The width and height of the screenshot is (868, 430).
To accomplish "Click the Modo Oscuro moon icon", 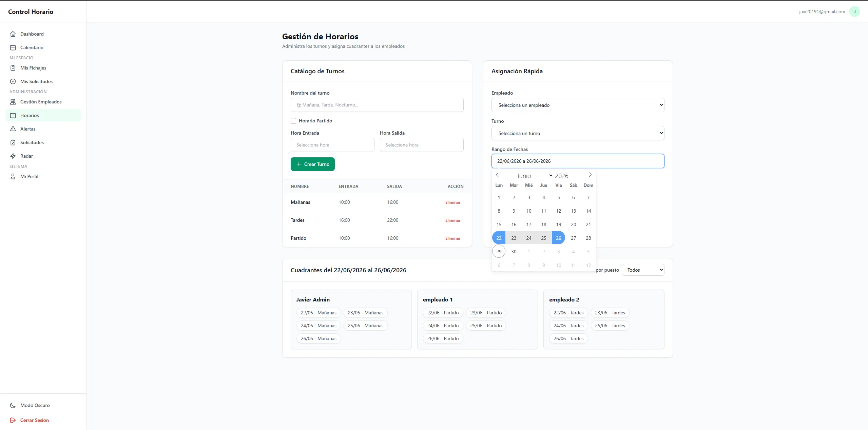I will [13, 405].
